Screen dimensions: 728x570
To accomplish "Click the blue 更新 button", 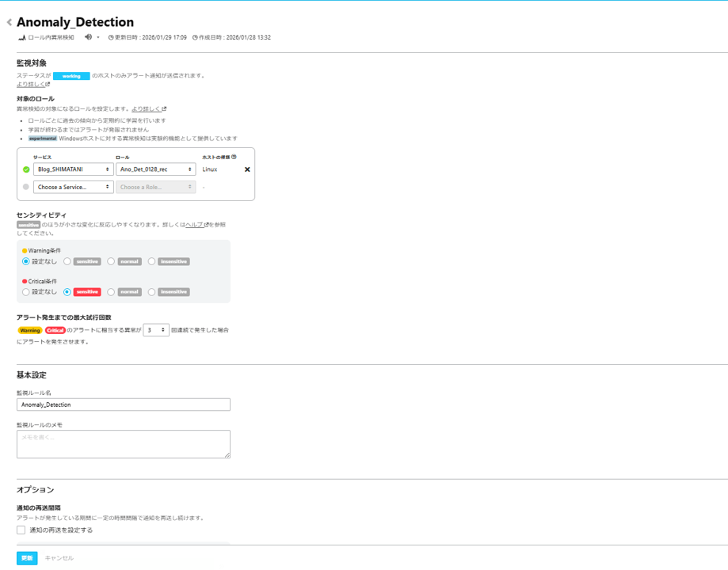I will click(x=27, y=558).
